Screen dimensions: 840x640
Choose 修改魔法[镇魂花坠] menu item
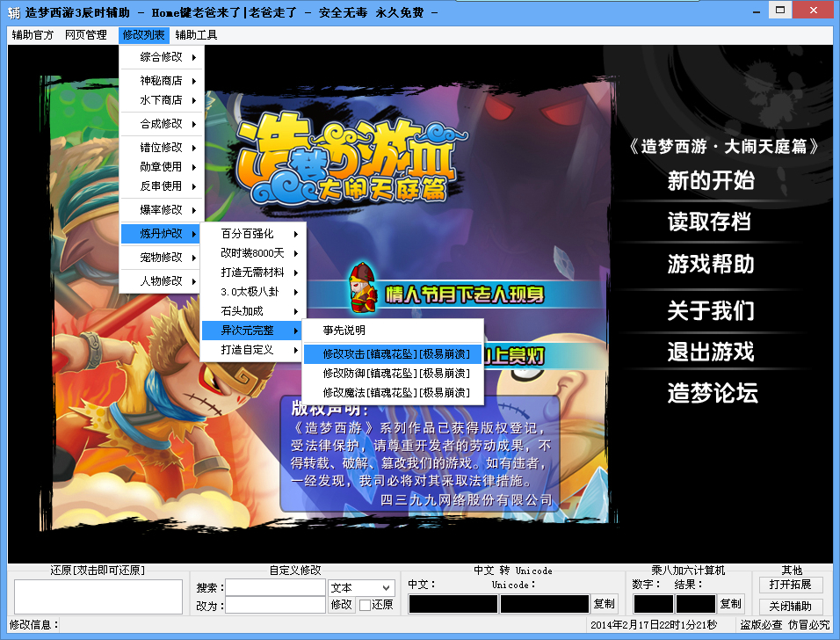point(394,393)
